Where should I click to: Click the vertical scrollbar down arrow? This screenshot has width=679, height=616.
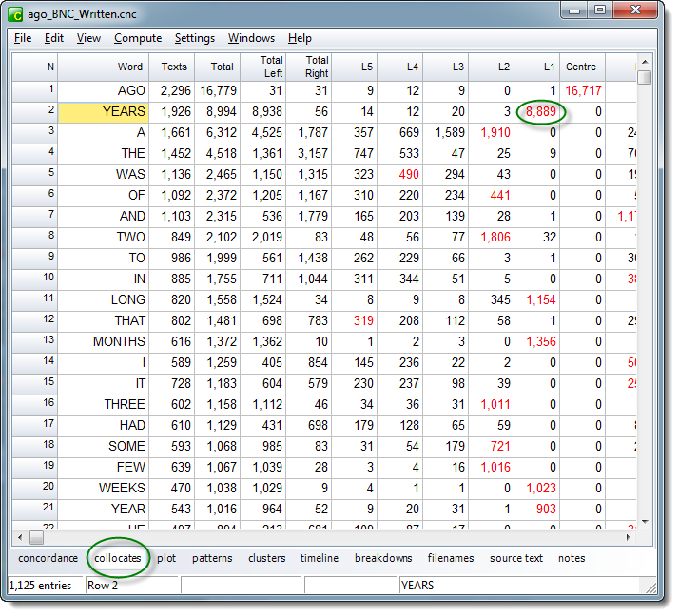pyautogui.click(x=645, y=521)
